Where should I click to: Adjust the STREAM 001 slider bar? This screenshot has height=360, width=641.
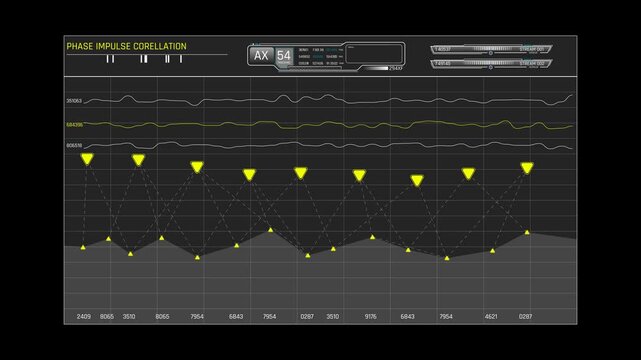pyautogui.click(x=491, y=49)
